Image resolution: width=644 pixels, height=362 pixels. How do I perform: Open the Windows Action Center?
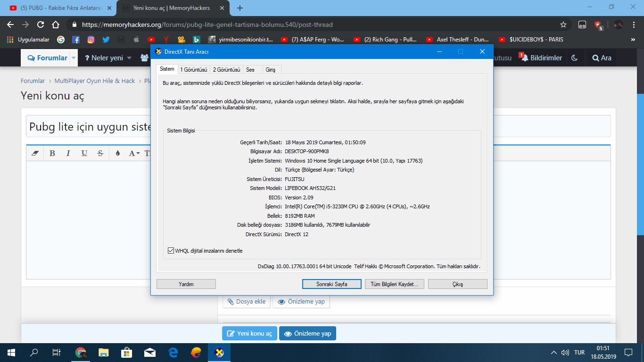pos(628,353)
